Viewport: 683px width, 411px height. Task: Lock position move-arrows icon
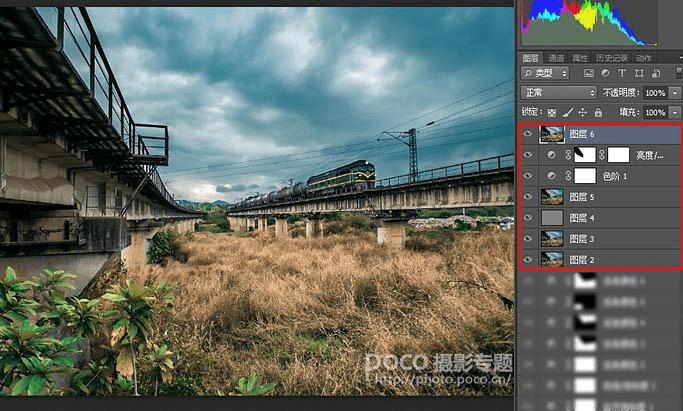point(583,113)
